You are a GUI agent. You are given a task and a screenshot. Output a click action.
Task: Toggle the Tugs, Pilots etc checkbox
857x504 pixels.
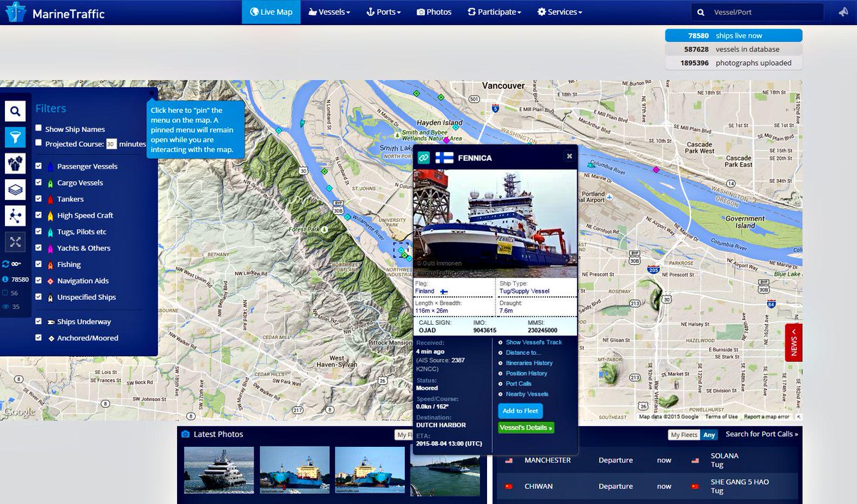click(39, 231)
